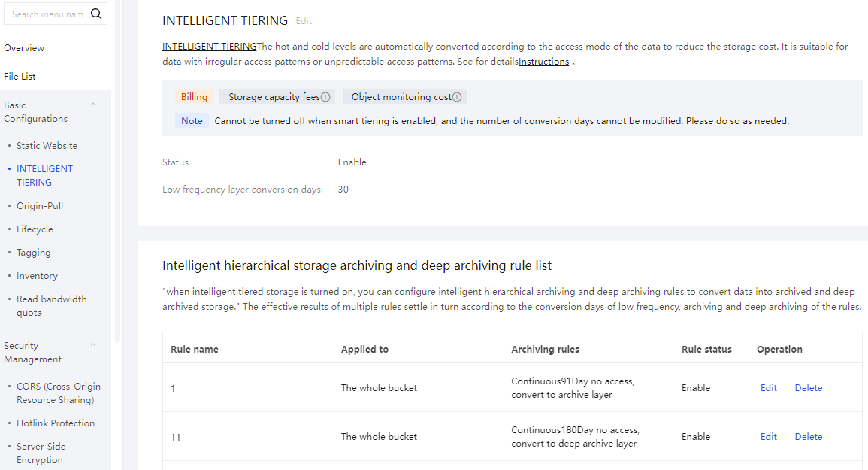Delete archiving rule named 11
Viewport: 868px width, 470px height.
[808, 437]
